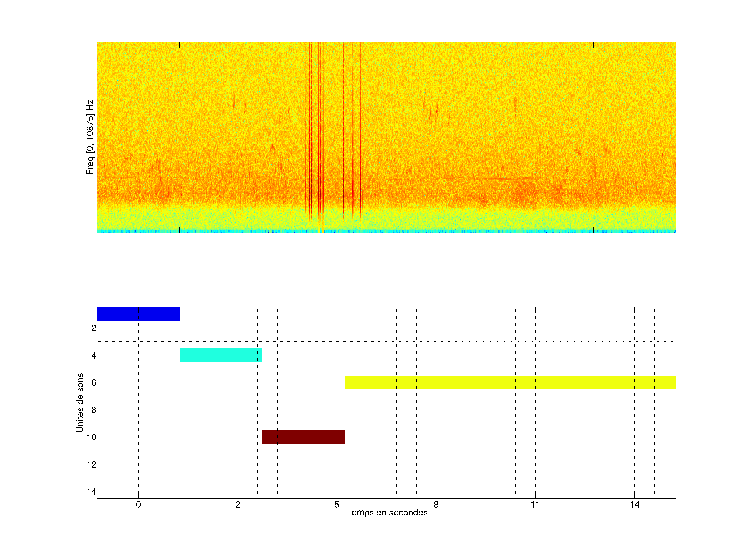Click the x-axis tick label 2

pos(237,505)
